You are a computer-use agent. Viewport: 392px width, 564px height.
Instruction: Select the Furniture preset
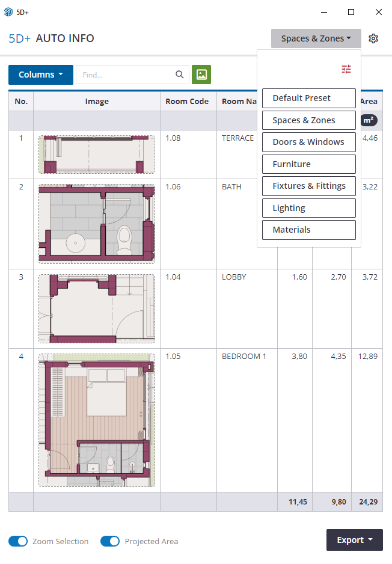[309, 164]
